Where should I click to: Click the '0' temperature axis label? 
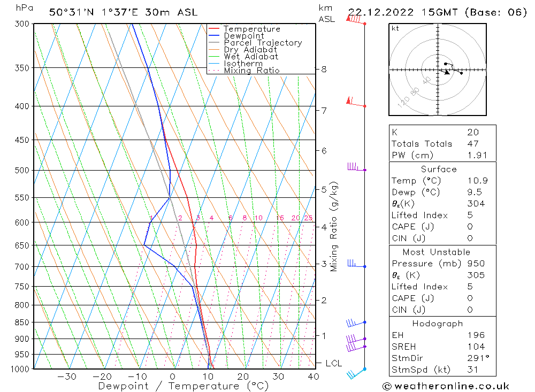pos(173,376)
